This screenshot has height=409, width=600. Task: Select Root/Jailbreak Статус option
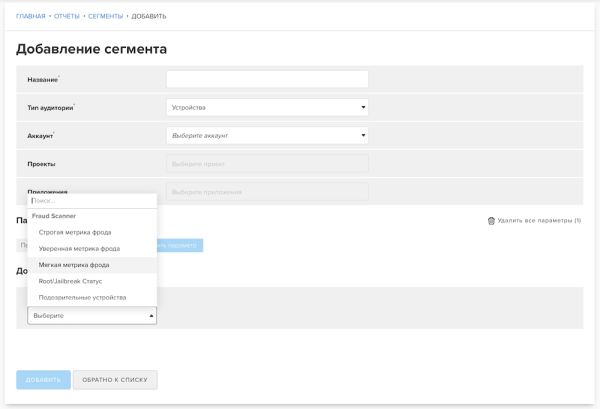click(x=70, y=281)
